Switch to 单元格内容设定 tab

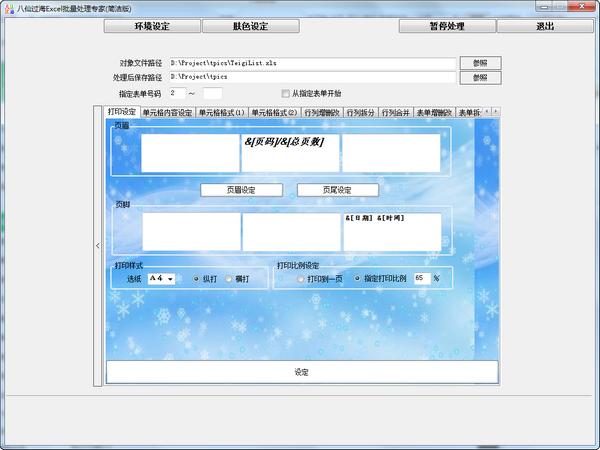pos(168,113)
